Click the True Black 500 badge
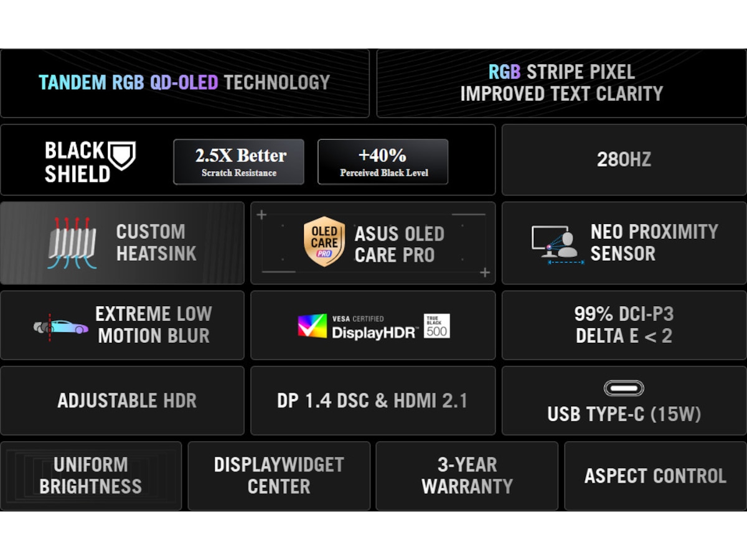Image resolution: width=747 pixels, height=560 pixels. coord(436,326)
